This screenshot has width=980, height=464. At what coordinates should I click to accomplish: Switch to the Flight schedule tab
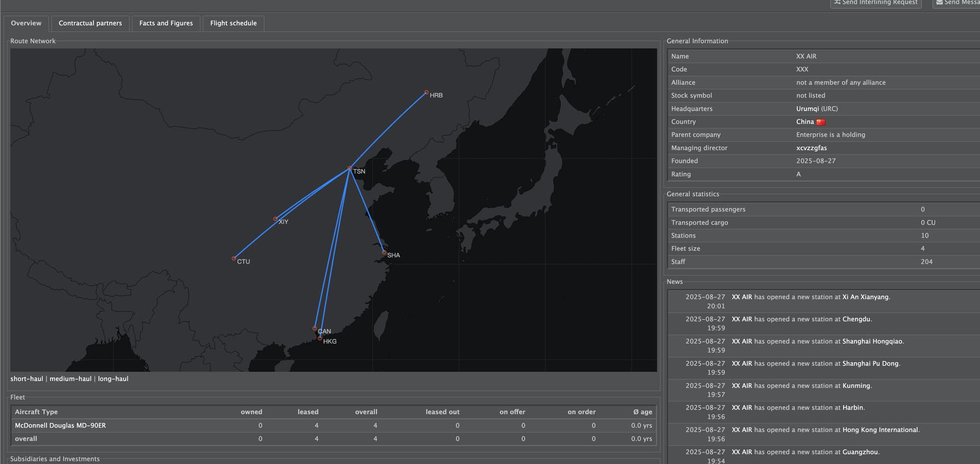coord(233,23)
